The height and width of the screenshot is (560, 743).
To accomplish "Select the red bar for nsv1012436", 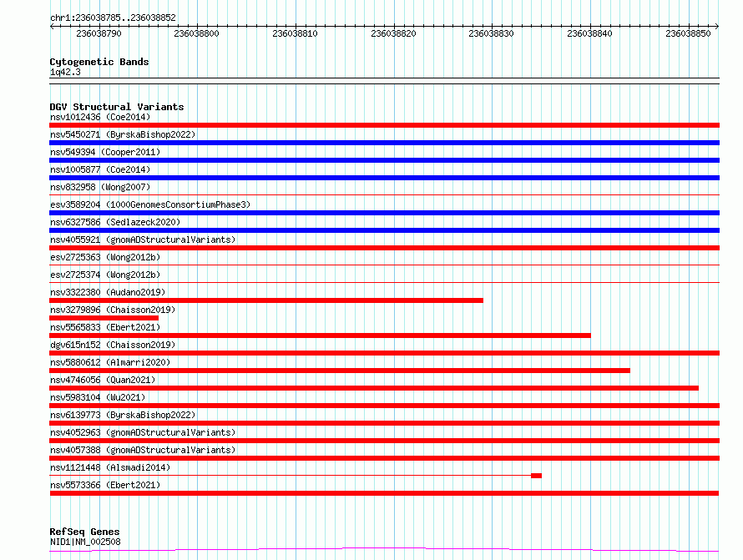I will [384, 125].
